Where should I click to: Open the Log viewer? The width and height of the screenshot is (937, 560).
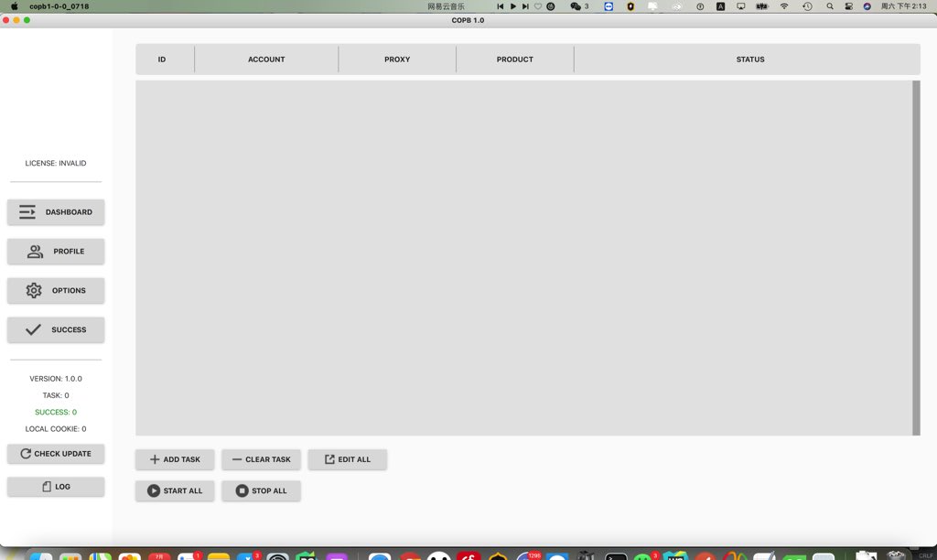click(56, 487)
